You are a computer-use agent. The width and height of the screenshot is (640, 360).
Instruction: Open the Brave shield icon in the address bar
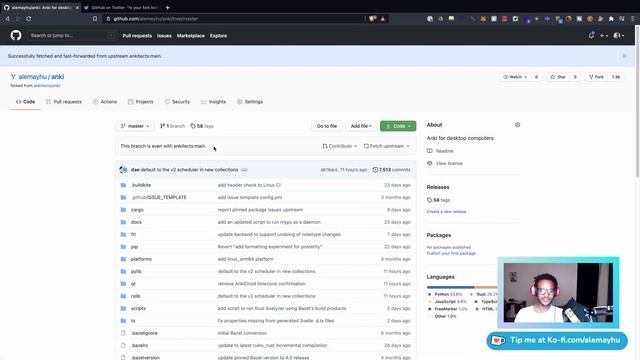(x=372, y=19)
